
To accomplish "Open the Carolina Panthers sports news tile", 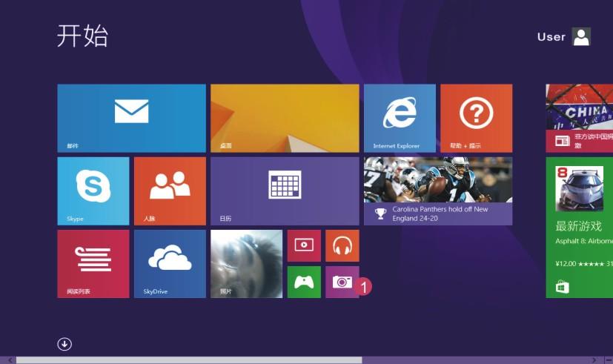I will [438, 191].
